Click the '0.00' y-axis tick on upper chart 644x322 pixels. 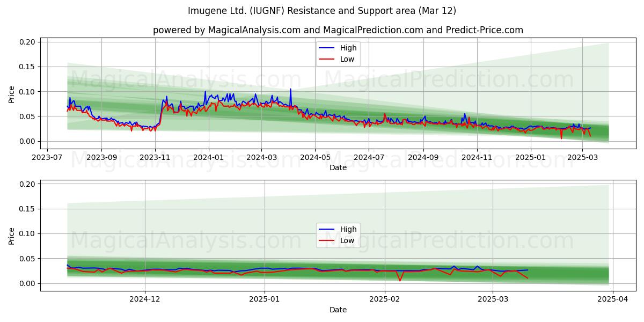(28, 141)
